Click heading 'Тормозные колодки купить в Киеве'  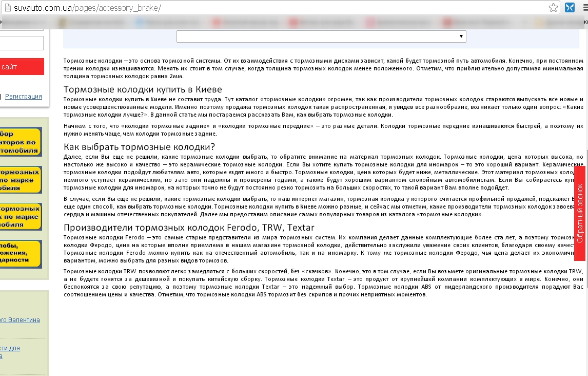[x=143, y=89]
